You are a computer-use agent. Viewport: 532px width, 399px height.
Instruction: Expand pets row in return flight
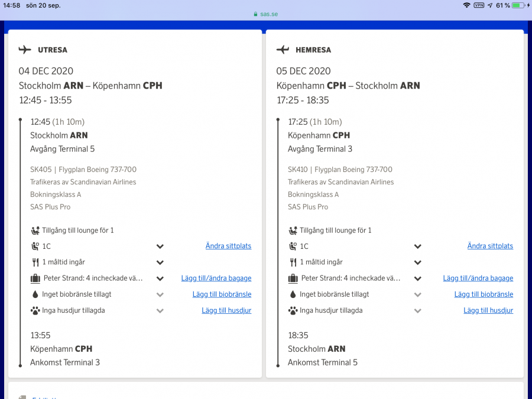[x=418, y=310]
